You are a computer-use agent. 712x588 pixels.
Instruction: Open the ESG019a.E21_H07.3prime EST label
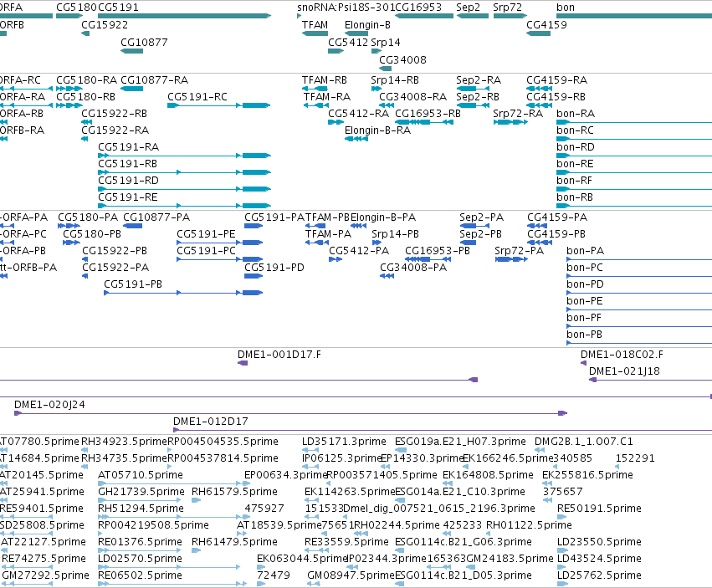click(460, 442)
